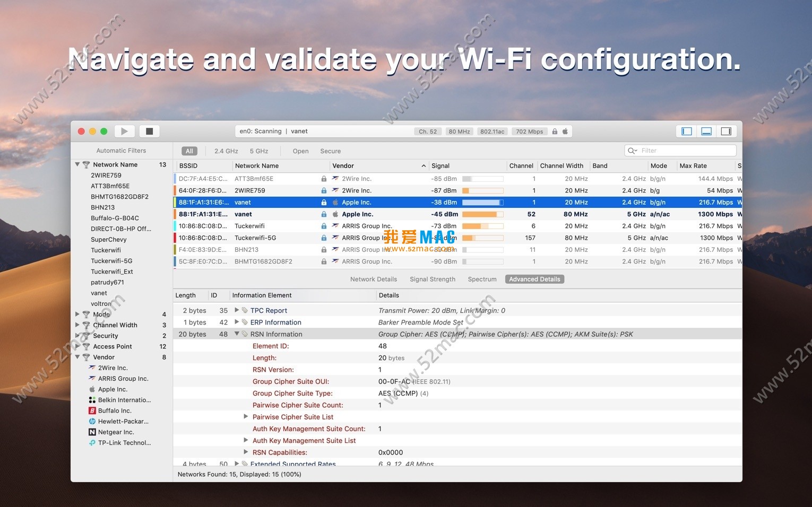Expand the TPC Report information element
The image size is (812, 507).
coord(237,310)
